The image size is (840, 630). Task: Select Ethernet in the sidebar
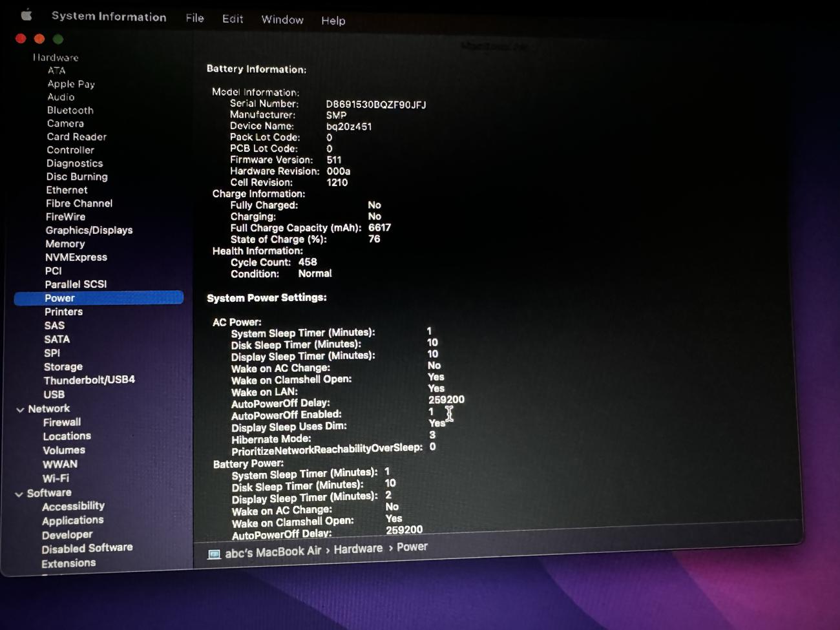(67, 190)
